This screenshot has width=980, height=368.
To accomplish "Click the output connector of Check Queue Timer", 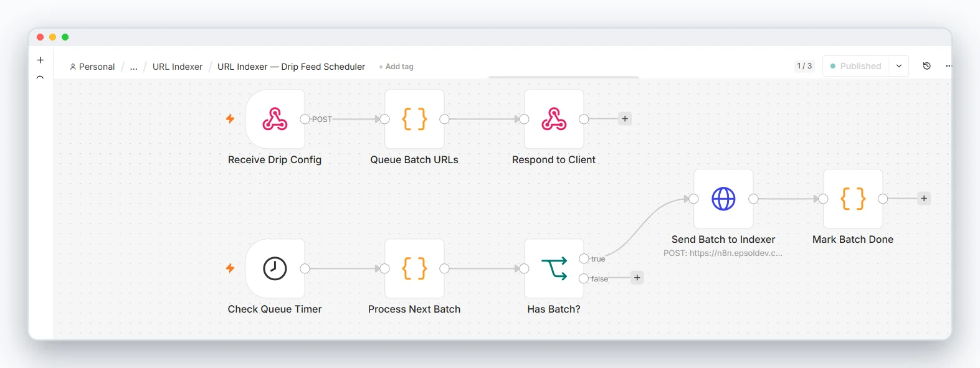I will tap(305, 268).
